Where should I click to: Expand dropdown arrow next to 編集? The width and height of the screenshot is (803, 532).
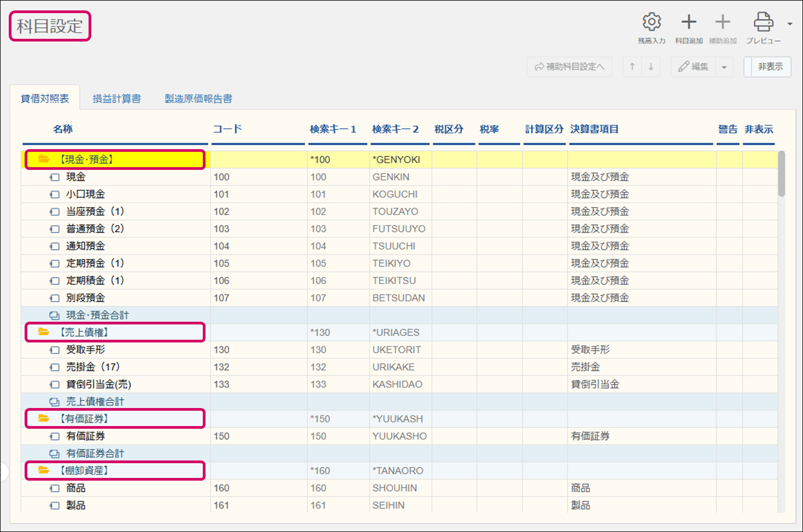click(x=724, y=67)
